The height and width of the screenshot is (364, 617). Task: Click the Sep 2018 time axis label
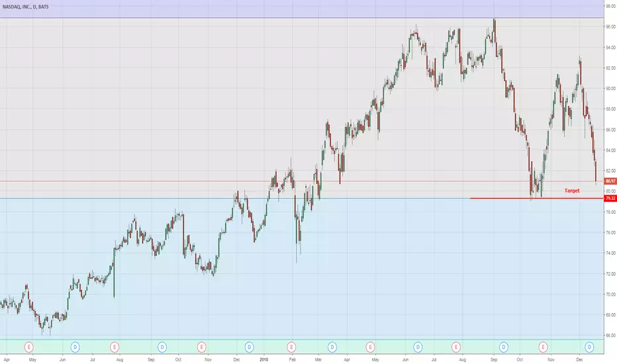(494, 359)
